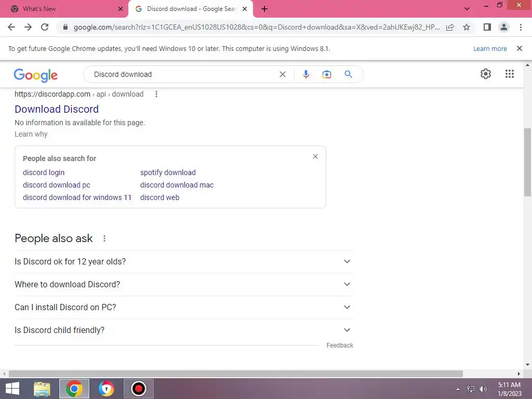
Task: Click Learn more about Chrome updates
Action: click(490, 48)
